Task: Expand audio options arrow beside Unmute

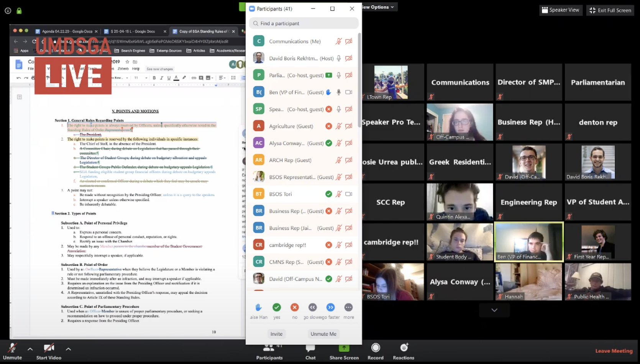Action: point(30,349)
